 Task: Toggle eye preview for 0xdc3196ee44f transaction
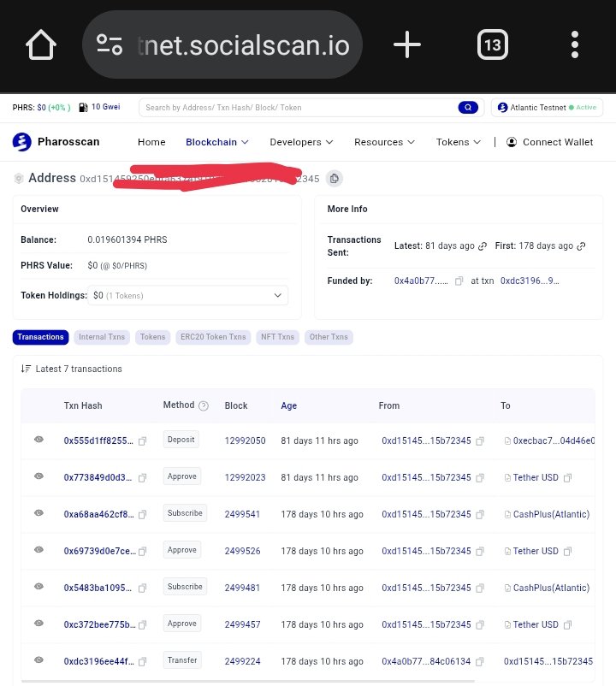click(x=39, y=659)
